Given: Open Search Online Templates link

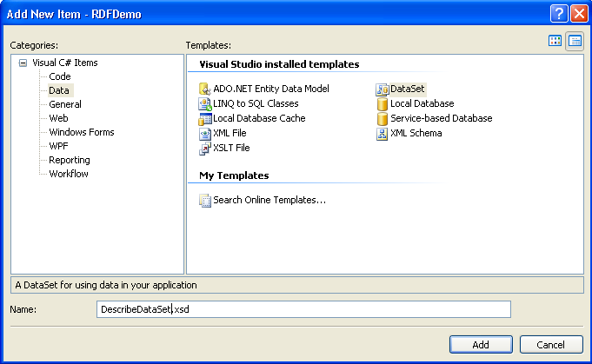Looking at the screenshot, I should (269, 200).
